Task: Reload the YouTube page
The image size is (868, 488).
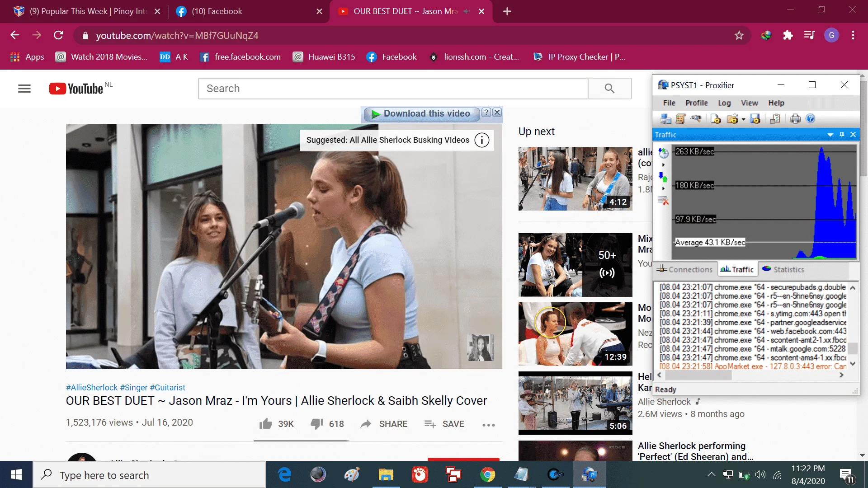Action: click(x=58, y=35)
